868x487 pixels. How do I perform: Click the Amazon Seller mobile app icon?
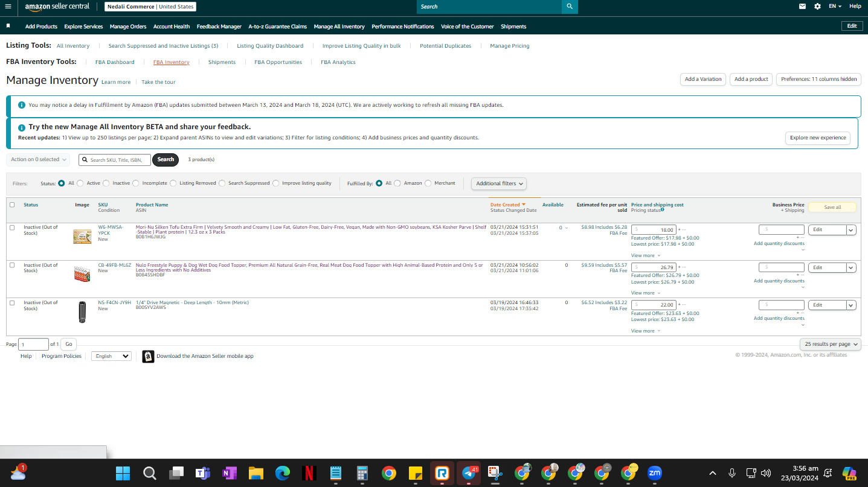click(x=148, y=357)
